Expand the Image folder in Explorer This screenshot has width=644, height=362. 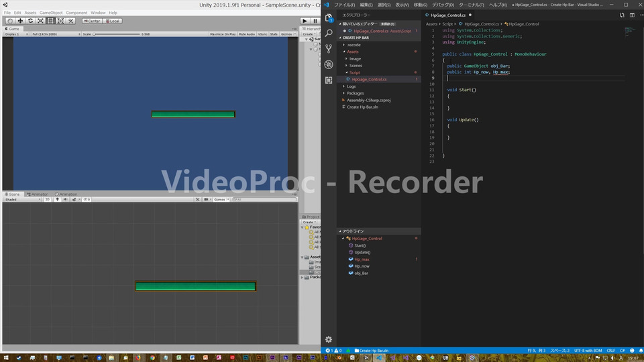coord(355,59)
